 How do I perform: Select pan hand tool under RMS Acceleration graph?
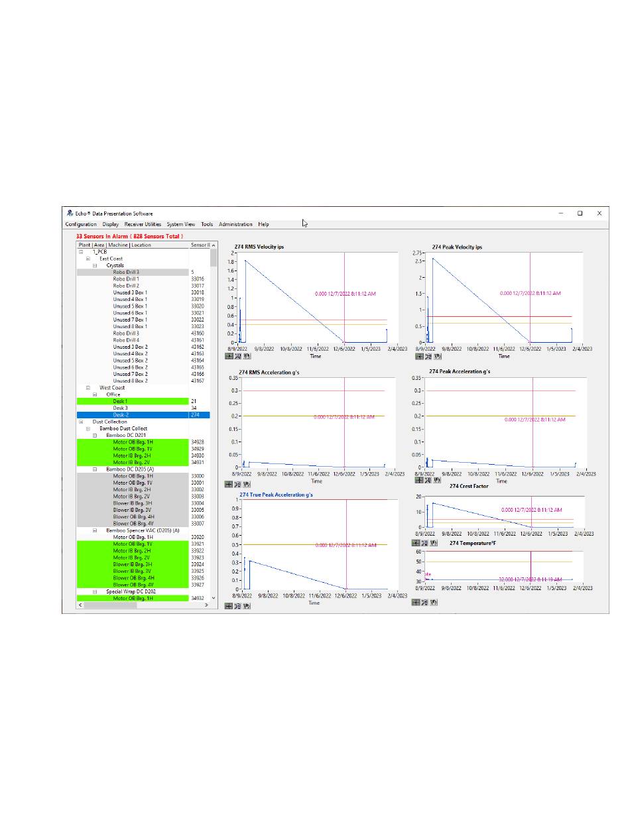pos(247,484)
